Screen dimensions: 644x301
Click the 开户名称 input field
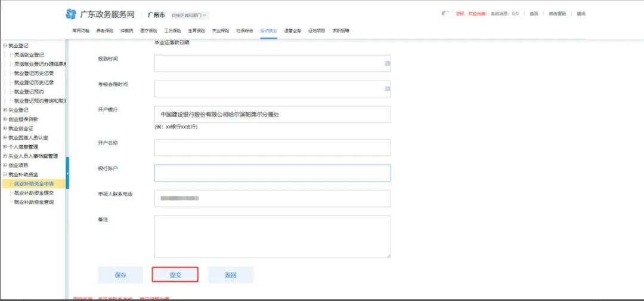273,148
